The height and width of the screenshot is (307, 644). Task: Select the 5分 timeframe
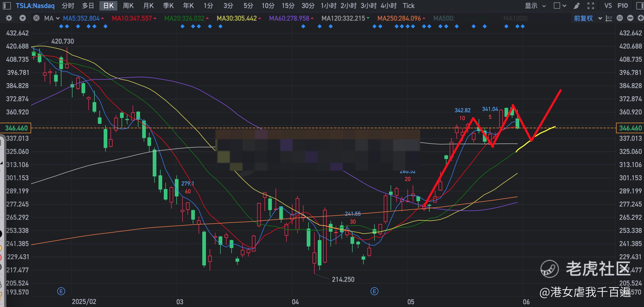pos(248,6)
